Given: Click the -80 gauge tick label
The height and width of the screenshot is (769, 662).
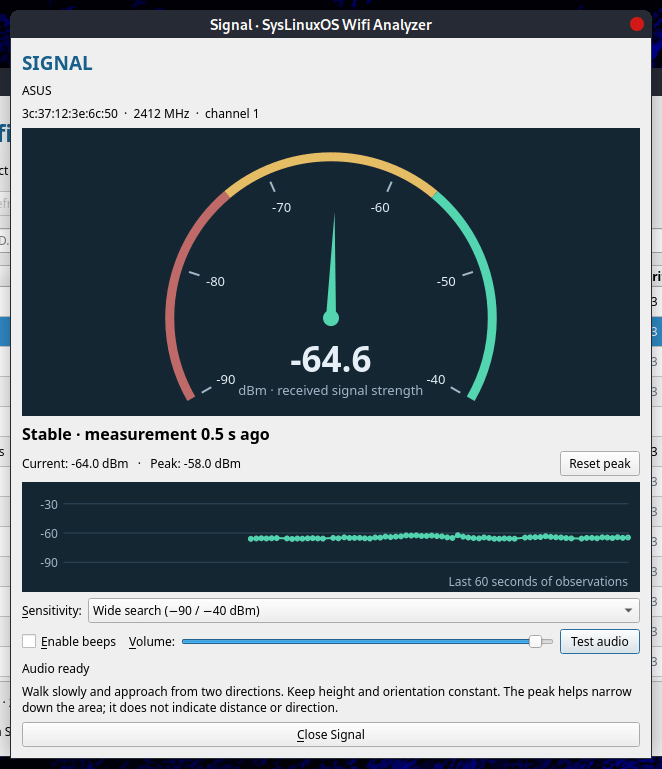Looking at the screenshot, I should coord(215,282).
